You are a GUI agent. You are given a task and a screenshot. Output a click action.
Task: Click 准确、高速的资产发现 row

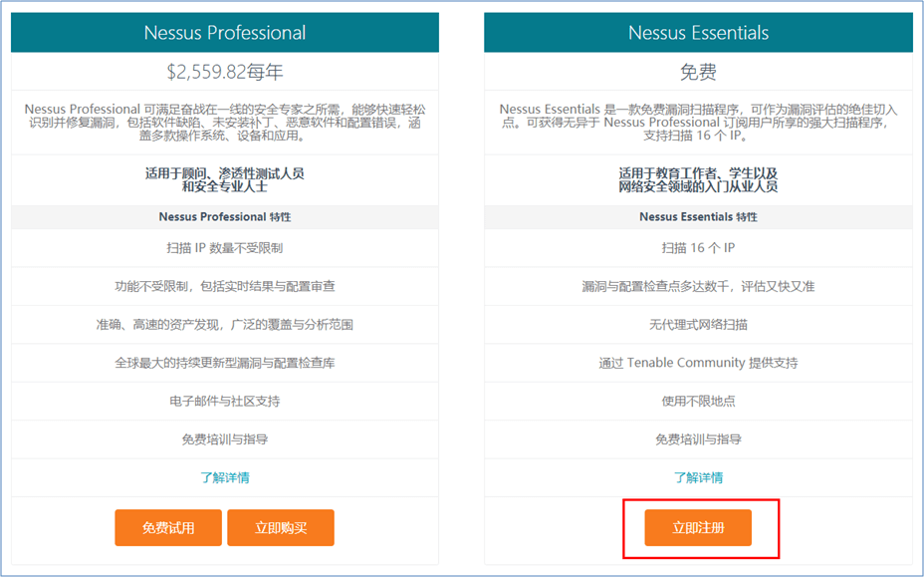(224, 325)
